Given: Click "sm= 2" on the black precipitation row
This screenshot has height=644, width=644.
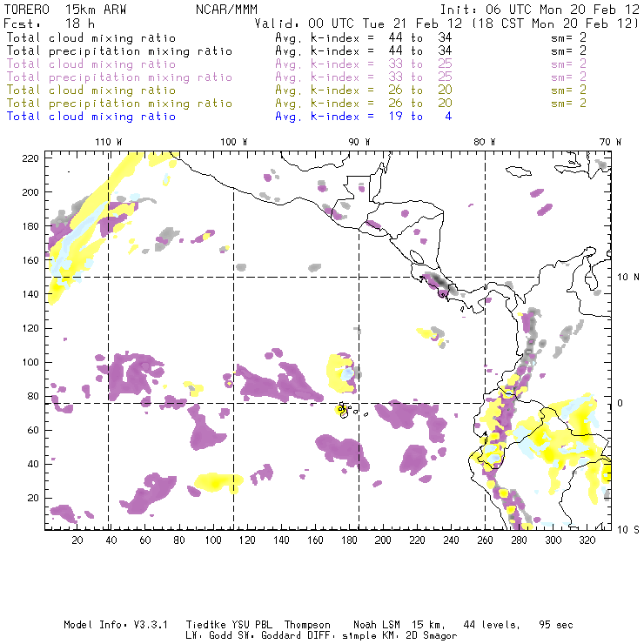Looking at the screenshot, I should [x=568, y=51].
